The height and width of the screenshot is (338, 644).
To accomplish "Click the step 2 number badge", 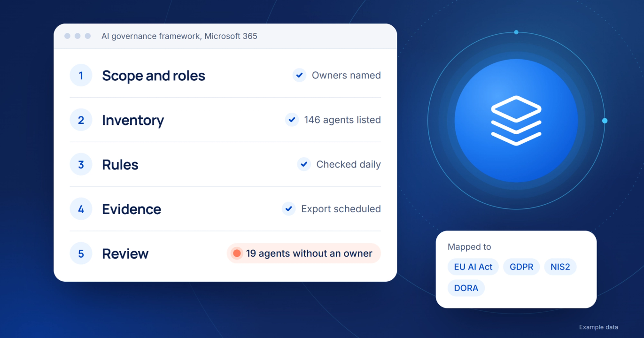I will (x=81, y=120).
